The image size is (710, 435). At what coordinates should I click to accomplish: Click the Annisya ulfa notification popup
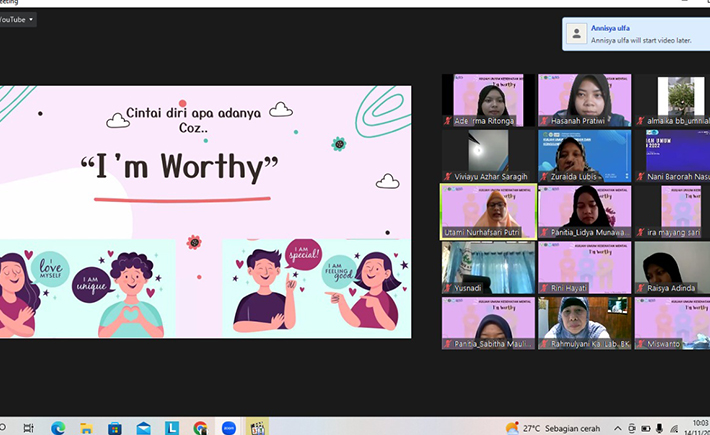(x=635, y=34)
